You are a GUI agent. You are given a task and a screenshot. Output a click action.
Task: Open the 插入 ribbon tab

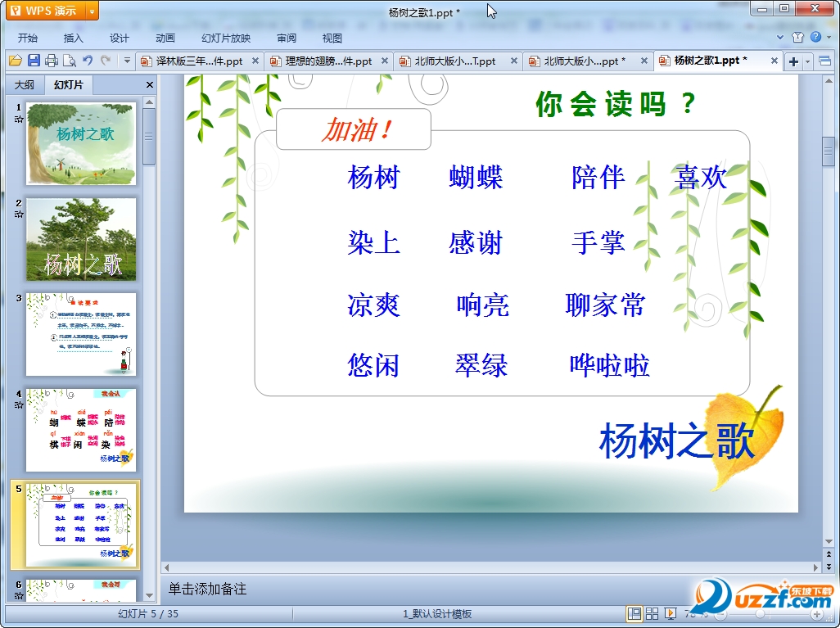pyautogui.click(x=74, y=38)
